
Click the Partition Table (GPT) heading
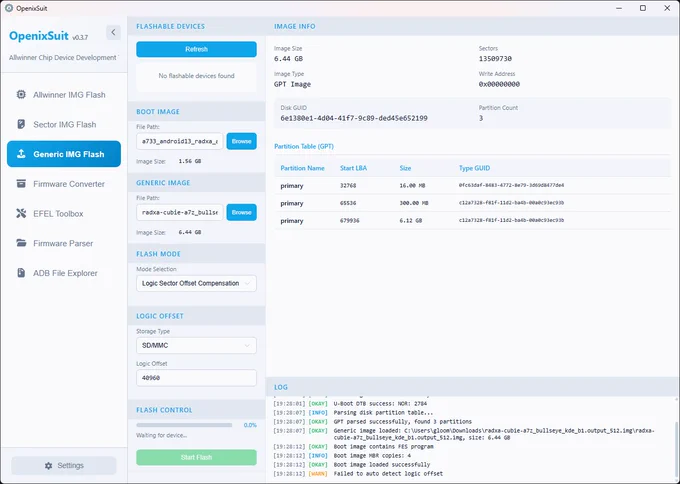(x=304, y=146)
